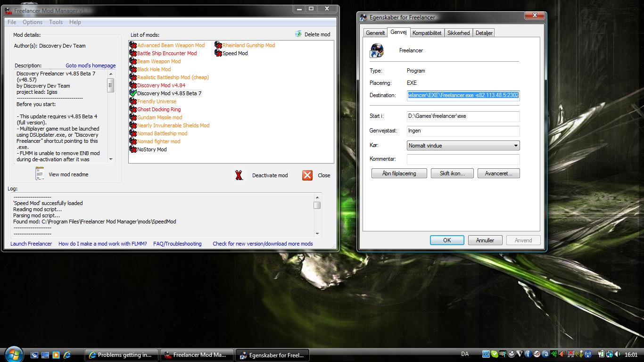Open the Kør window mode dropdown
The image size is (644, 362).
(463, 146)
